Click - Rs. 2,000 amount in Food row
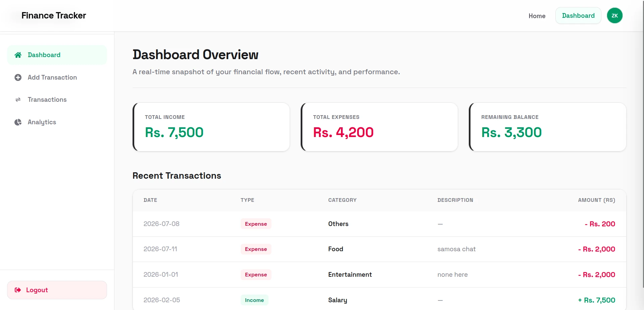The height and width of the screenshot is (310, 644). [x=597, y=249]
